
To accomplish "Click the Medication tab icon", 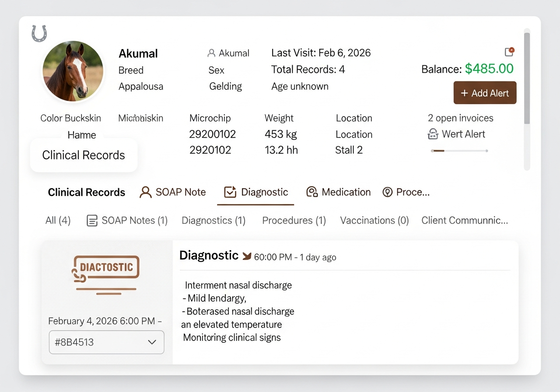I will click(x=312, y=192).
